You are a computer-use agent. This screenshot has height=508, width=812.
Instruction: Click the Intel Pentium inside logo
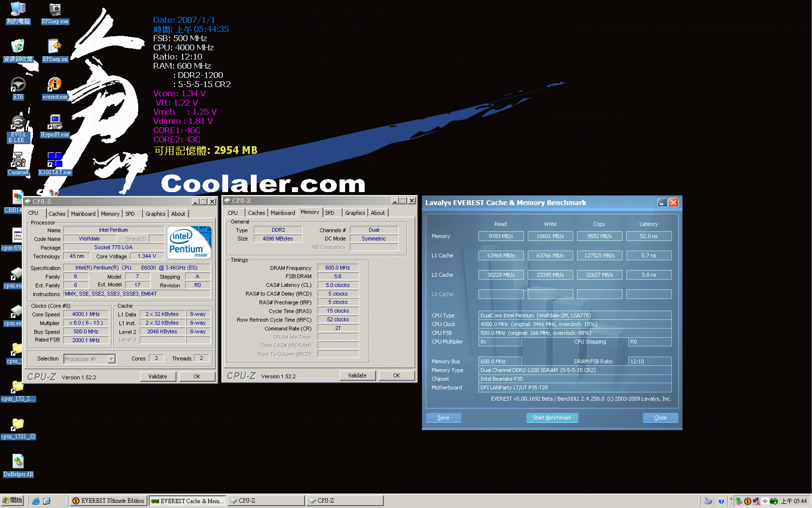[189, 243]
